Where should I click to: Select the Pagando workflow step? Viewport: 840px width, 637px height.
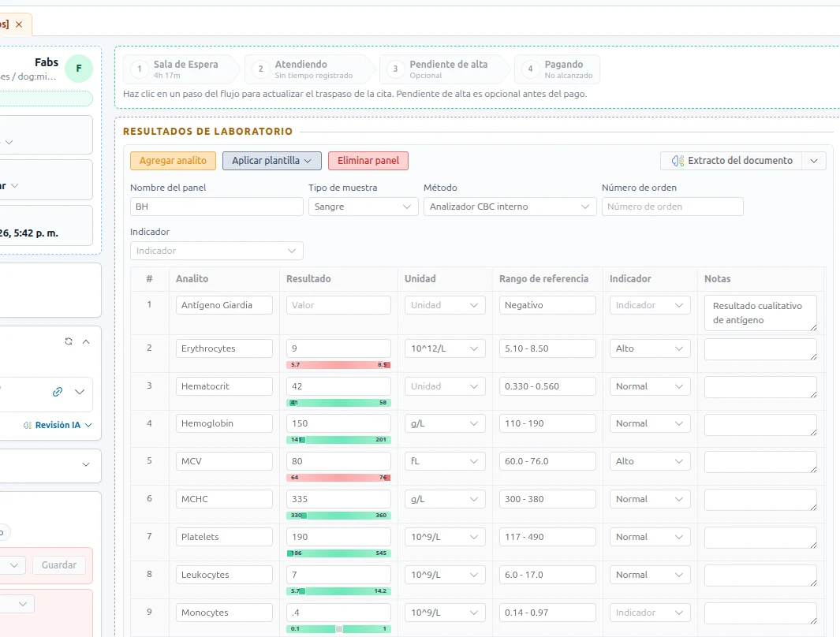click(x=557, y=69)
